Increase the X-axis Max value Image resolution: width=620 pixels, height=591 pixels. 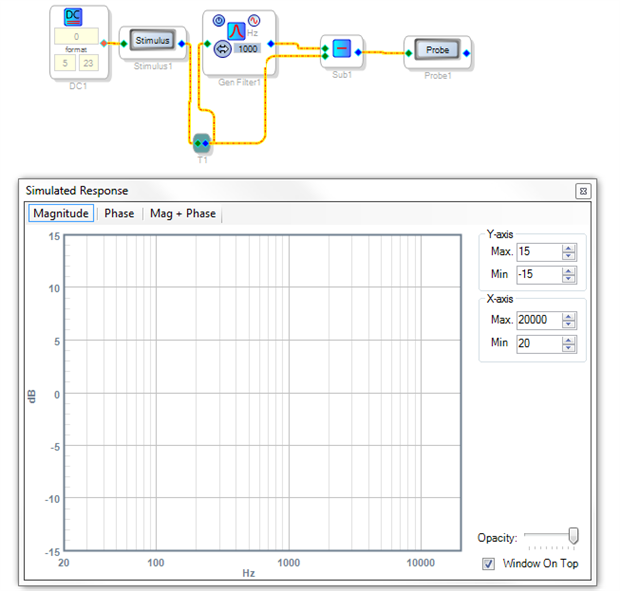click(569, 317)
